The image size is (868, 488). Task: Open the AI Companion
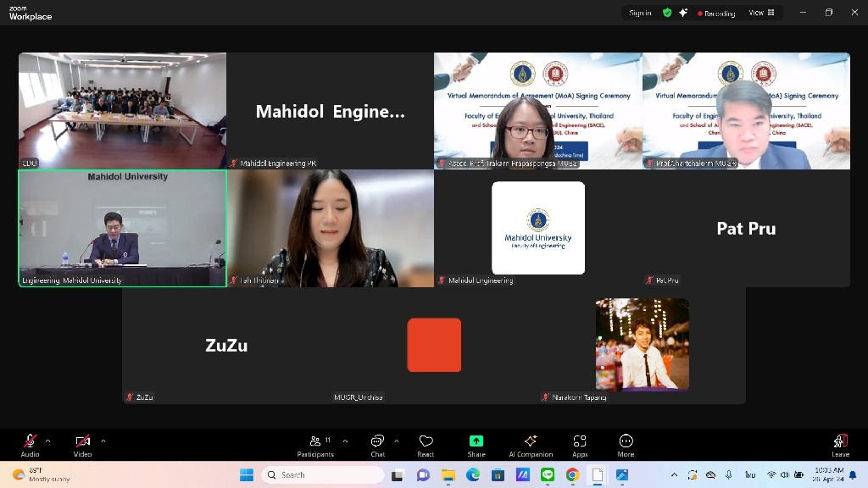531,445
